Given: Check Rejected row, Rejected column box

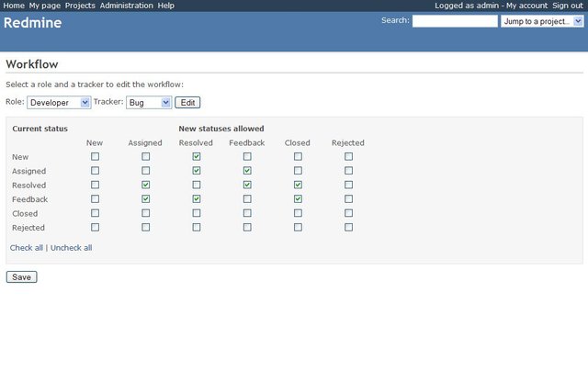Looking at the screenshot, I should point(348,227).
